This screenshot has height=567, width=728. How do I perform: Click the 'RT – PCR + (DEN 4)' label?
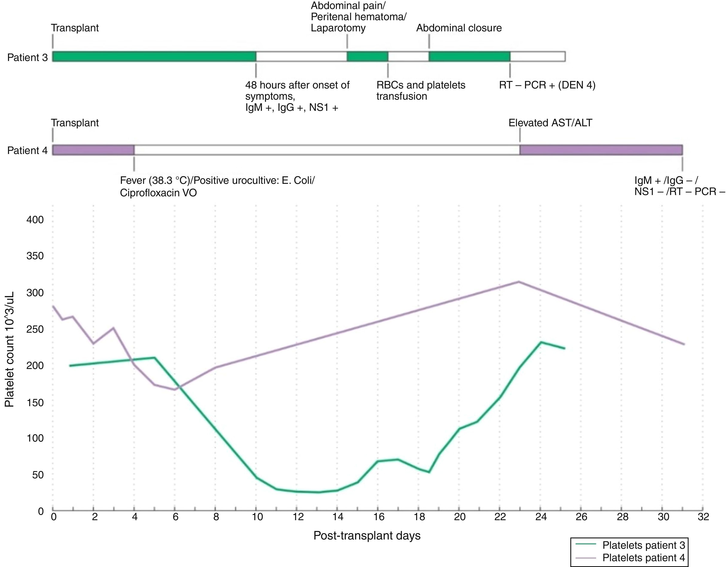click(x=547, y=85)
